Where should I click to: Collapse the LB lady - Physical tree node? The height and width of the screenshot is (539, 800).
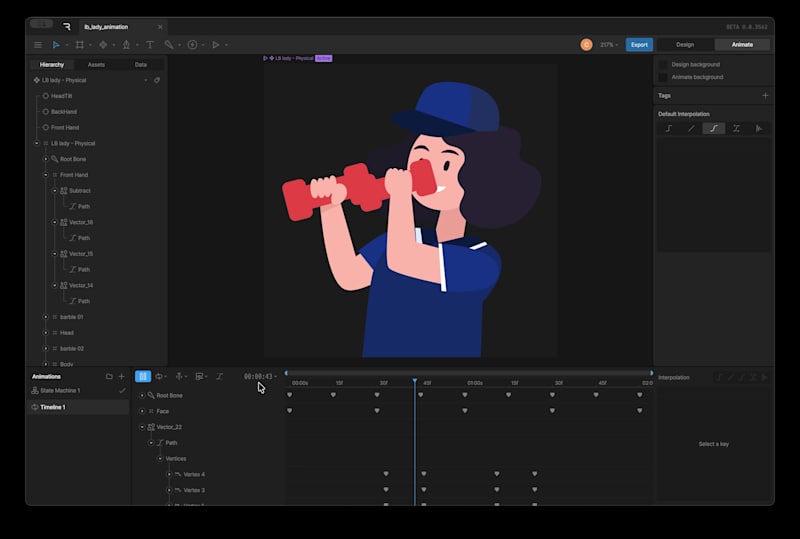[37, 143]
